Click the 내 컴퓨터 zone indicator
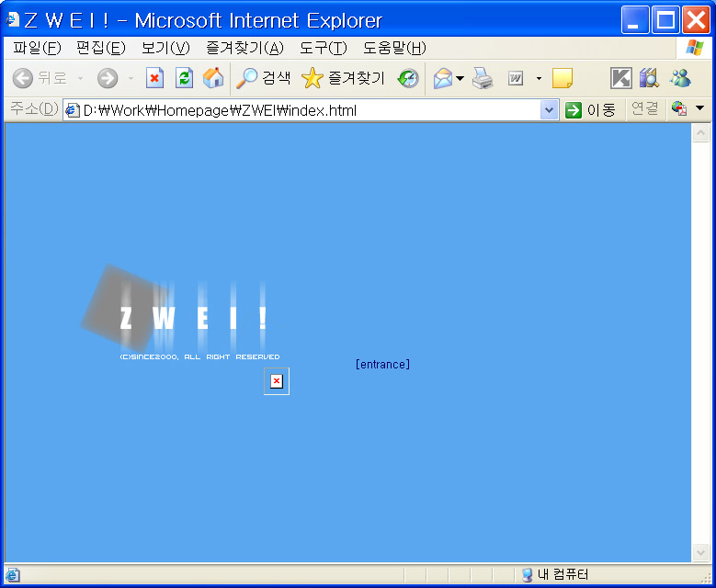Viewport: 716px width, 588px height. [555, 574]
